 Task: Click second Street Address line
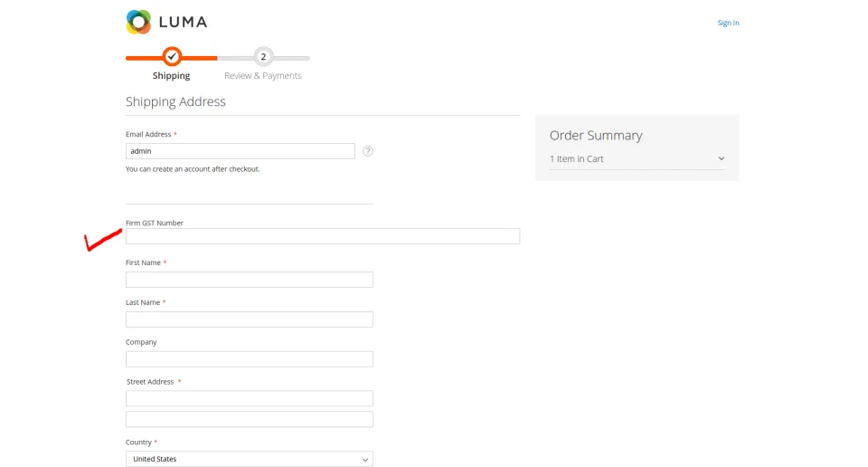[250, 419]
